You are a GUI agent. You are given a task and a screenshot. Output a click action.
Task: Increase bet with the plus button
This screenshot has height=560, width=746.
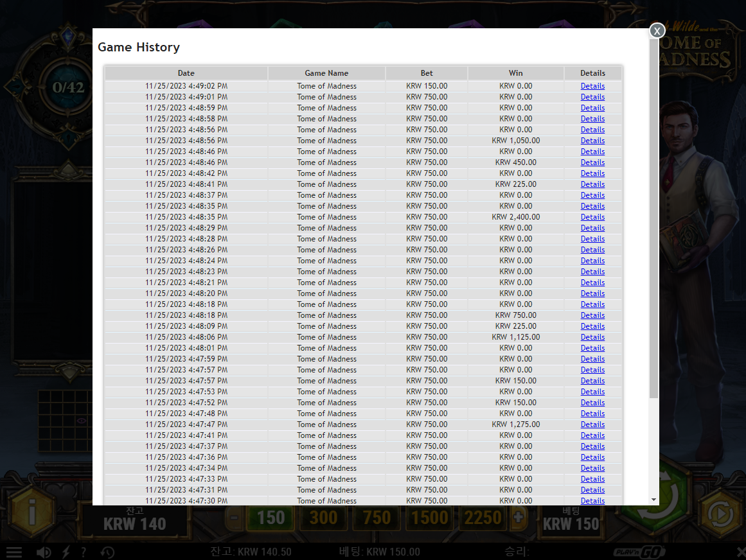click(518, 517)
